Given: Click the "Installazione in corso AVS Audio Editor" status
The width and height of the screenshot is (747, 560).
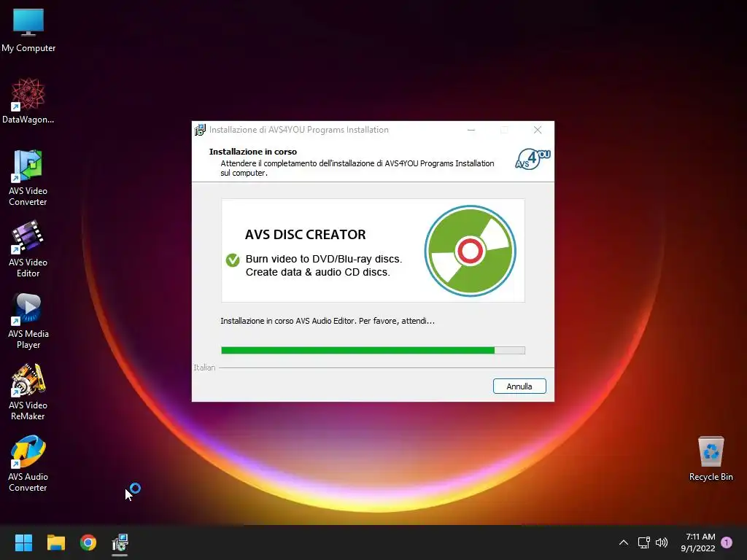Looking at the screenshot, I should 328,321.
